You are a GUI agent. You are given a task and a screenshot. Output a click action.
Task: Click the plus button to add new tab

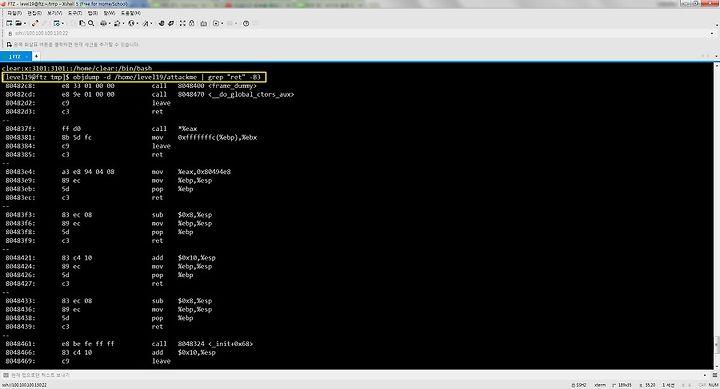(36, 56)
